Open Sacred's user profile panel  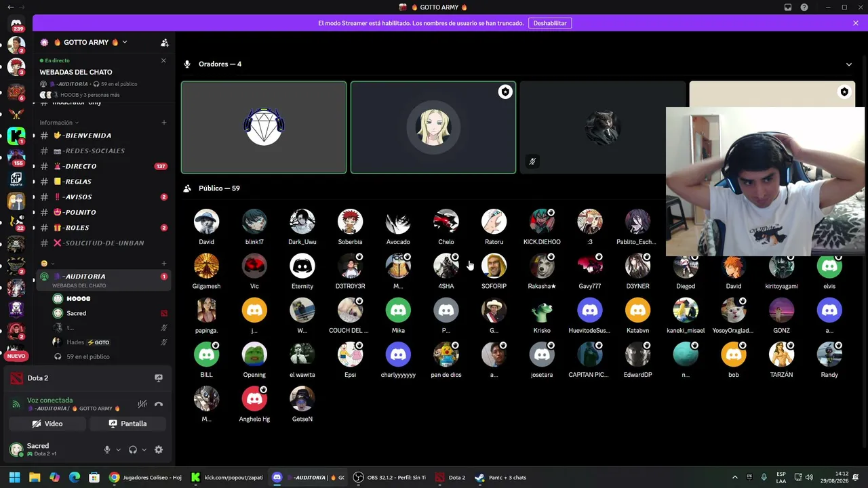point(51,449)
